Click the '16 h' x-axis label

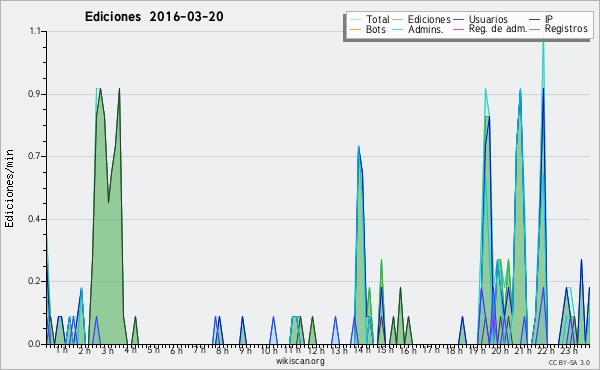[408, 350]
